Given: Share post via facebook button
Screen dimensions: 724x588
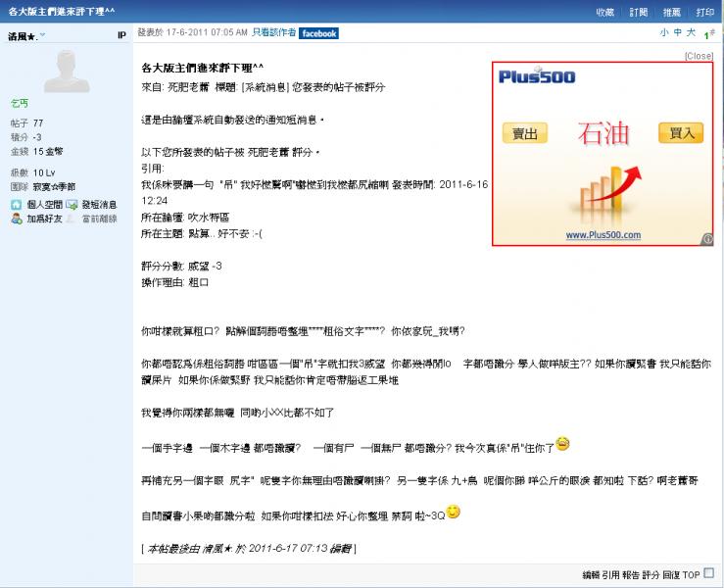Looking at the screenshot, I should pyautogui.click(x=318, y=33).
